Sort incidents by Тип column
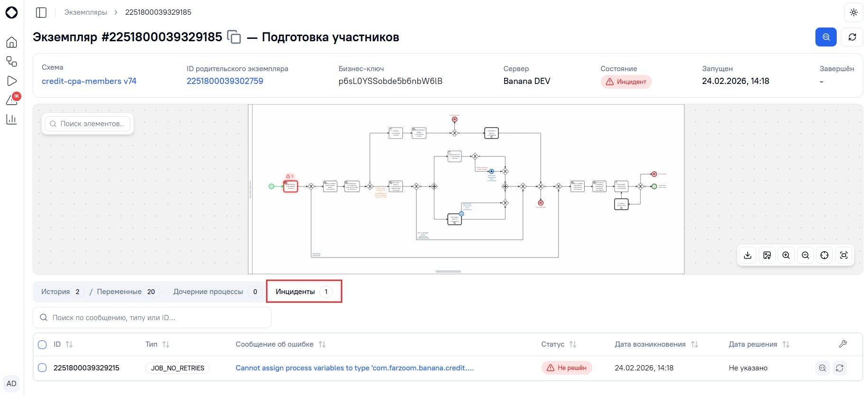This screenshot has height=396, width=868. (166, 344)
